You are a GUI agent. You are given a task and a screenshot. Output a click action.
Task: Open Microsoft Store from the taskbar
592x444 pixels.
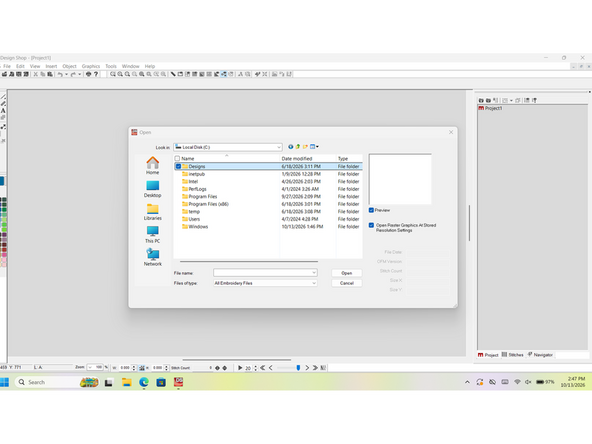tap(161, 382)
